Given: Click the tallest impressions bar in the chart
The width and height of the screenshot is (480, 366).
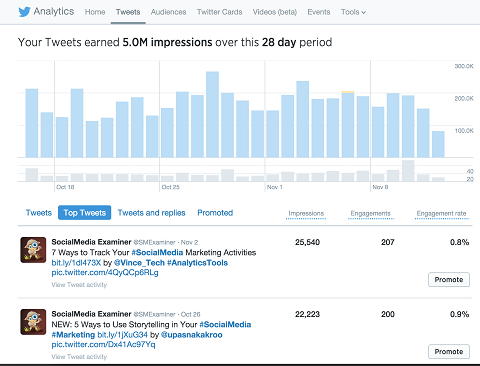Looking at the screenshot, I should (212, 114).
